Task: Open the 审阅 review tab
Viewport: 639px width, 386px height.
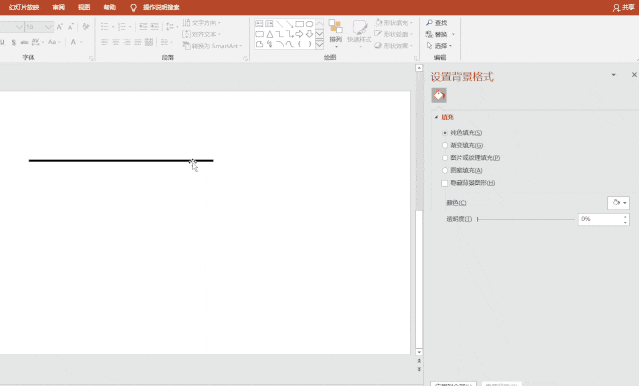Action: (59, 7)
